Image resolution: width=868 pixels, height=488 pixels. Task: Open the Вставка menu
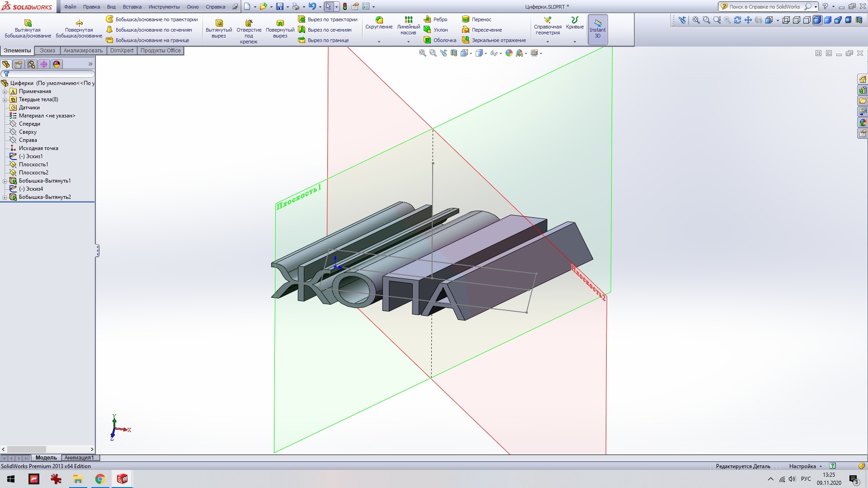click(x=132, y=7)
